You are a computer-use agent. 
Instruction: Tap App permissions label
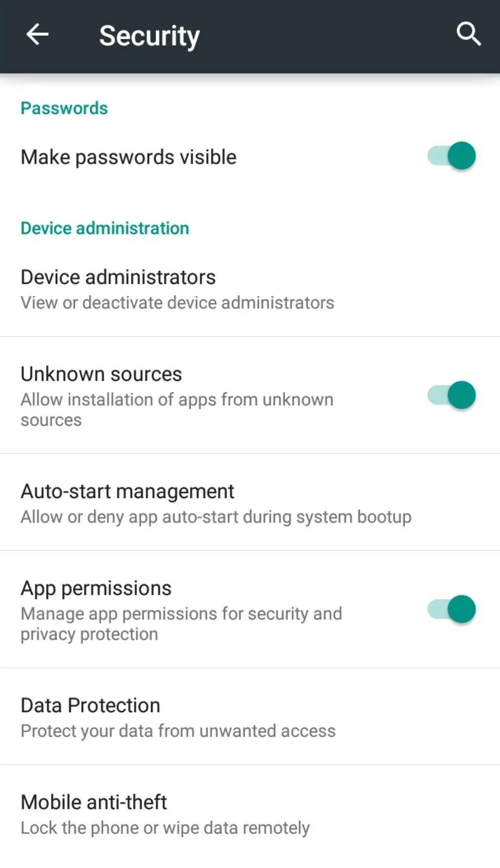point(95,588)
